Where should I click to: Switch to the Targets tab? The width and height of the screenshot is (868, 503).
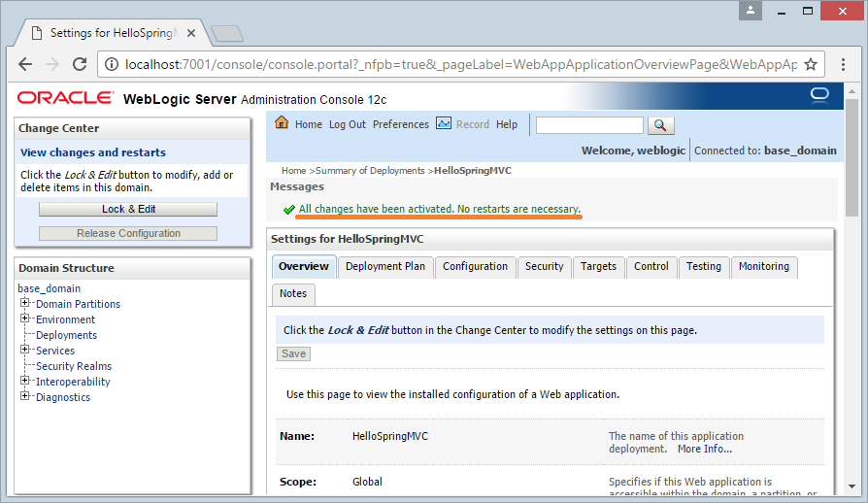[598, 267]
